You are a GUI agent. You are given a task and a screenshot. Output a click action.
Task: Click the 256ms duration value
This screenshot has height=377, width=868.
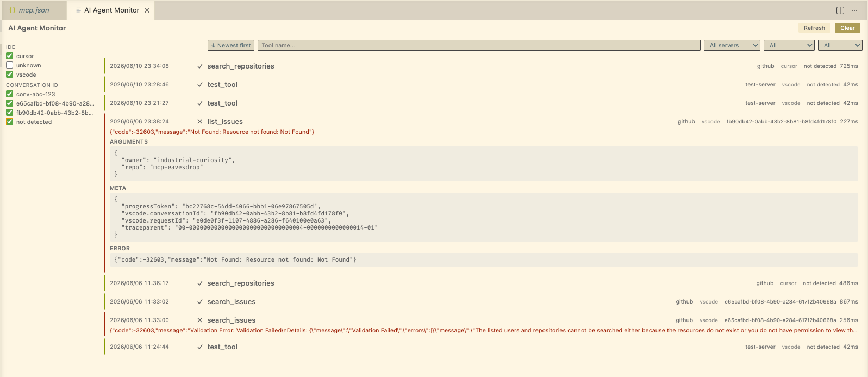(849, 320)
